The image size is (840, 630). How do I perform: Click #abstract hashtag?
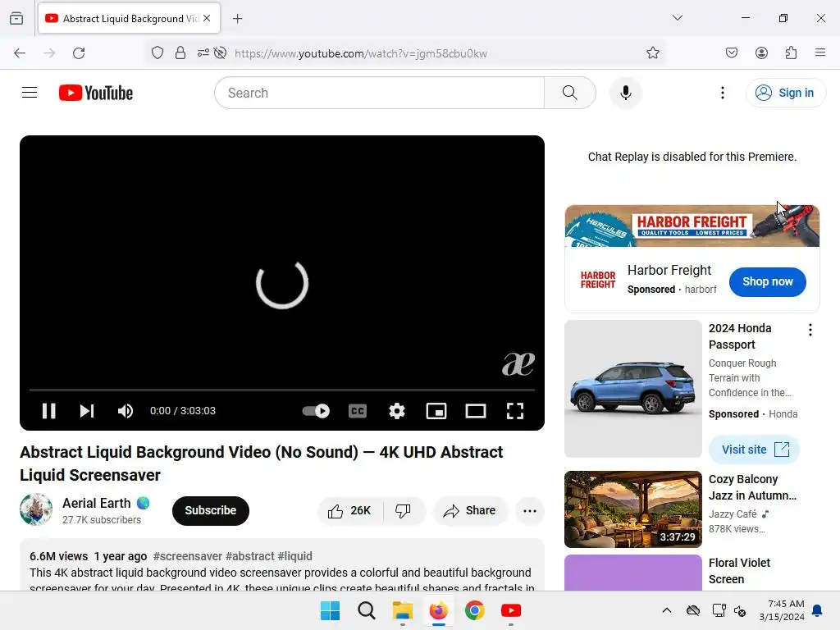click(250, 556)
